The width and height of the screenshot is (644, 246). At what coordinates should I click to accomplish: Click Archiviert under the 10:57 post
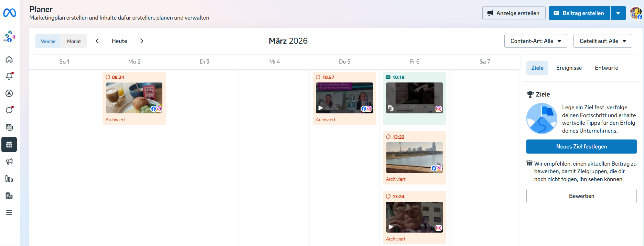pyautogui.click(x=325, y=120)
